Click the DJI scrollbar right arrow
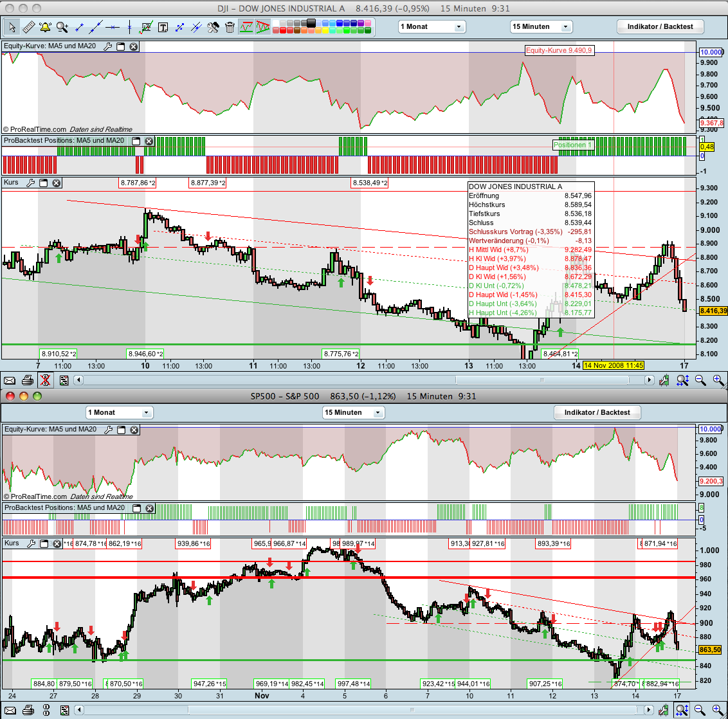 [x=649, y=380]
